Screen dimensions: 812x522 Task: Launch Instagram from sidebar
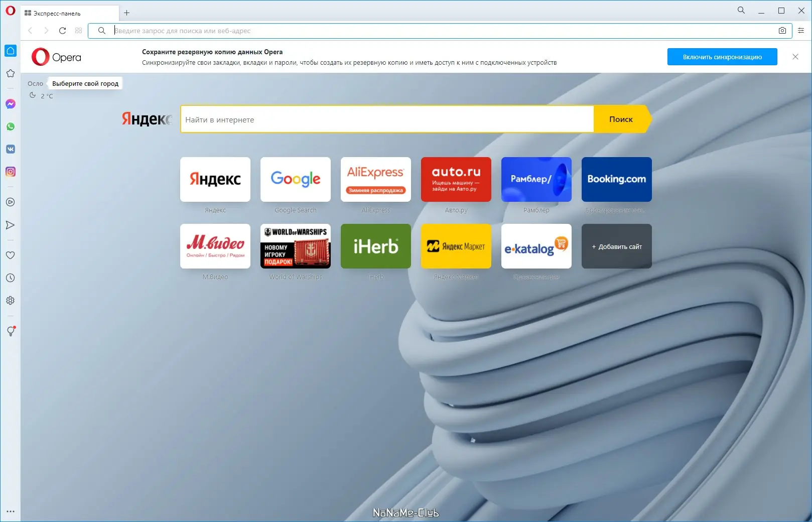(11, 172)
